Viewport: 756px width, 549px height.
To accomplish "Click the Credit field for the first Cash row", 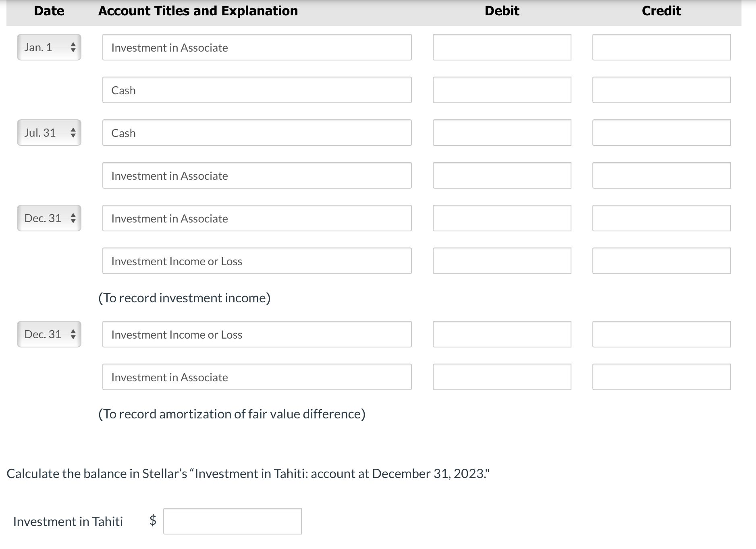I will [x=661, y=90].
